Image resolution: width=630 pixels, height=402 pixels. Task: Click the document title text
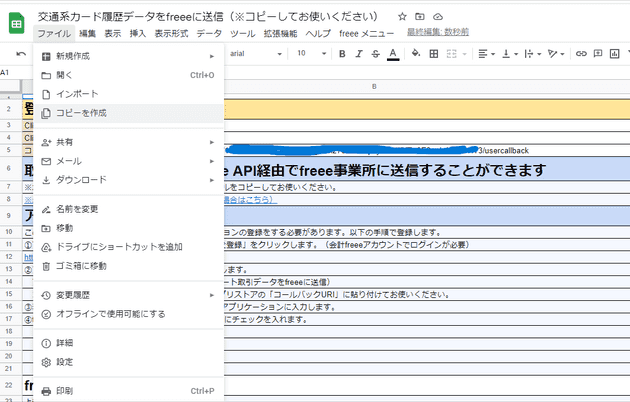(208, 16)
